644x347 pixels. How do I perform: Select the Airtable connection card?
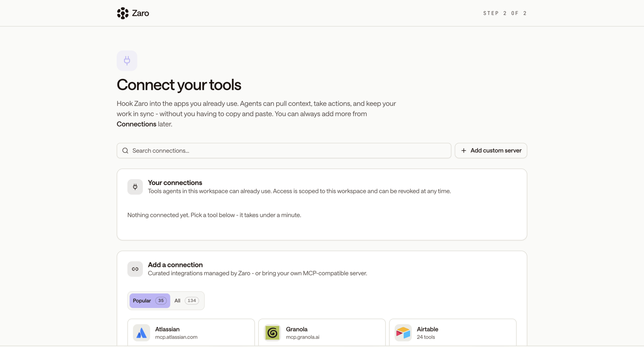click(x=453, y=333)
